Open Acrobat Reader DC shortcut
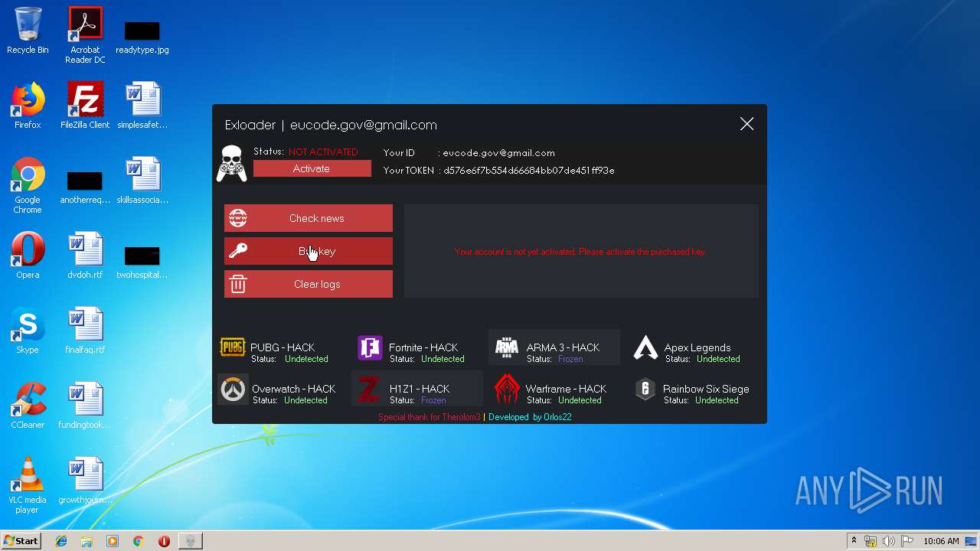 85,35
